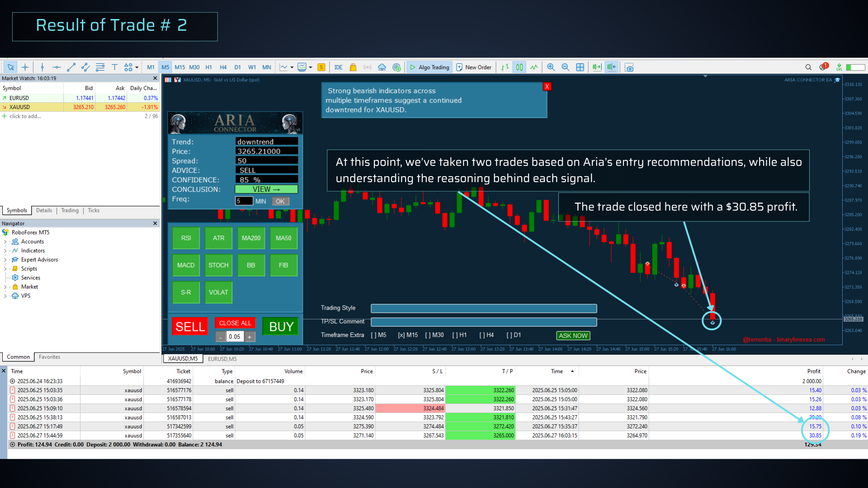Expand the Scripts tree node

point(5,269)
